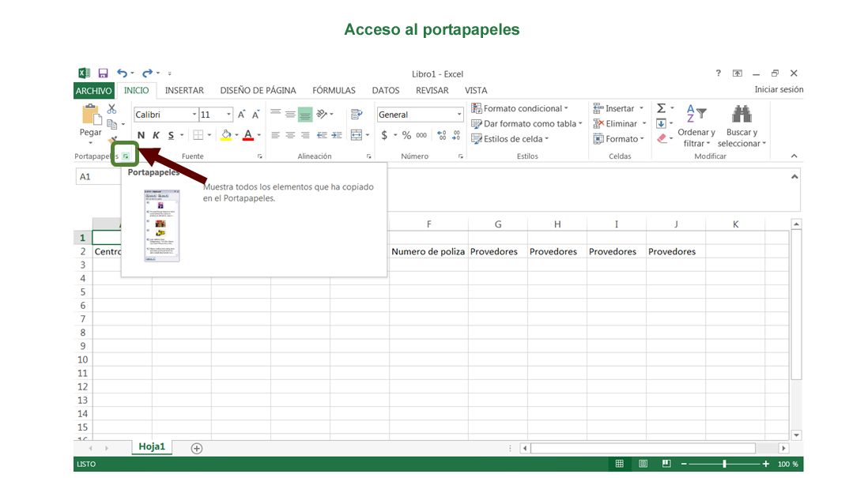This screenshot has width=868, height=478.
Task: Switch to the REVISAR tab
Action: [x=432, y=90]
